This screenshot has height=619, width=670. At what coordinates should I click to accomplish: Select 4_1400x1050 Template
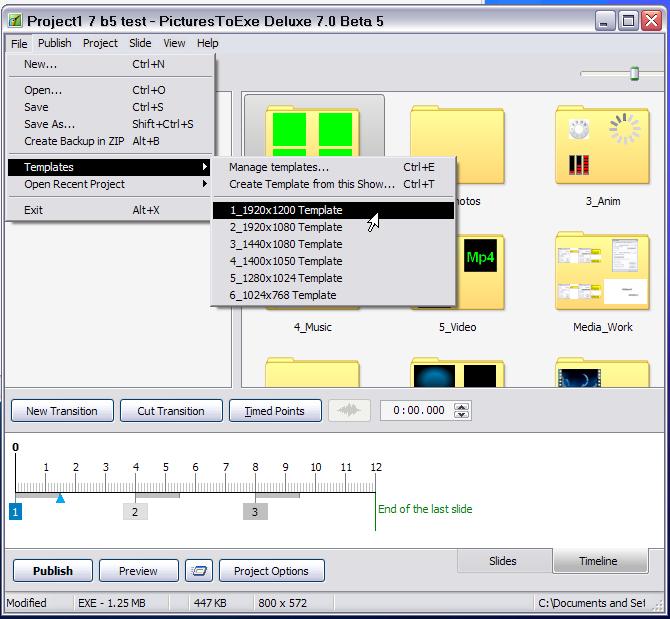pos(333,261)
